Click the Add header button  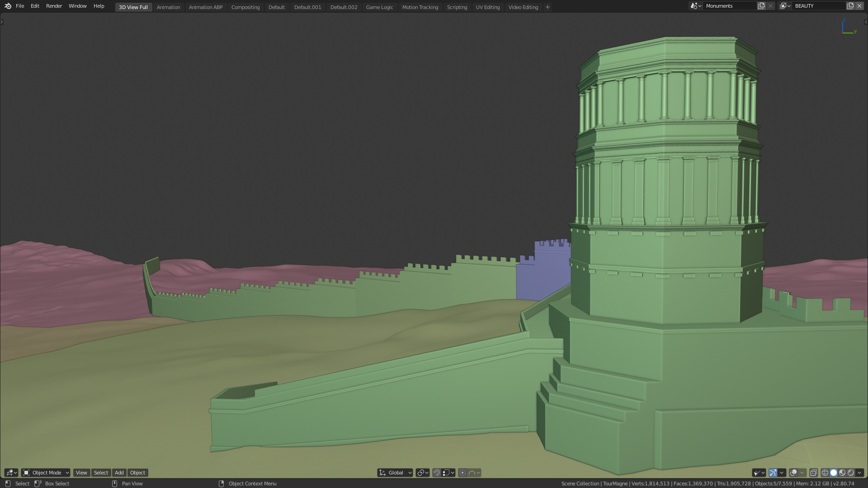[119, 473]
